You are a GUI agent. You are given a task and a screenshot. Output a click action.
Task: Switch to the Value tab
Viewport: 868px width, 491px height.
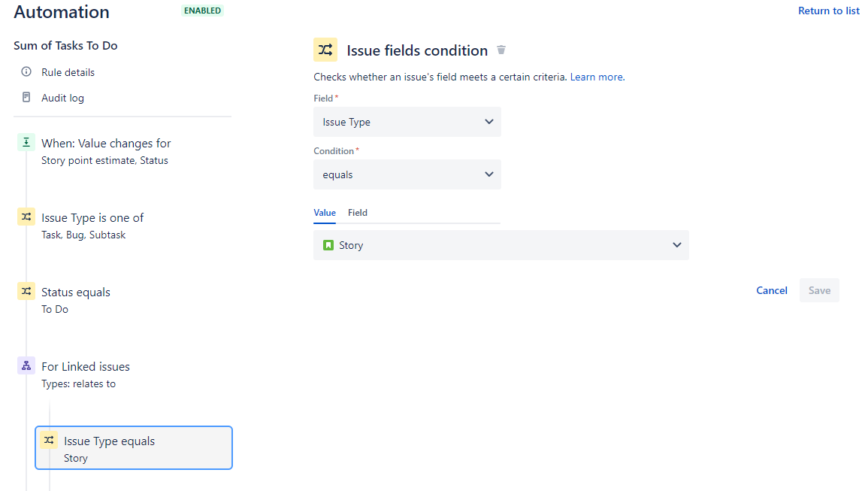coord(325,213)
